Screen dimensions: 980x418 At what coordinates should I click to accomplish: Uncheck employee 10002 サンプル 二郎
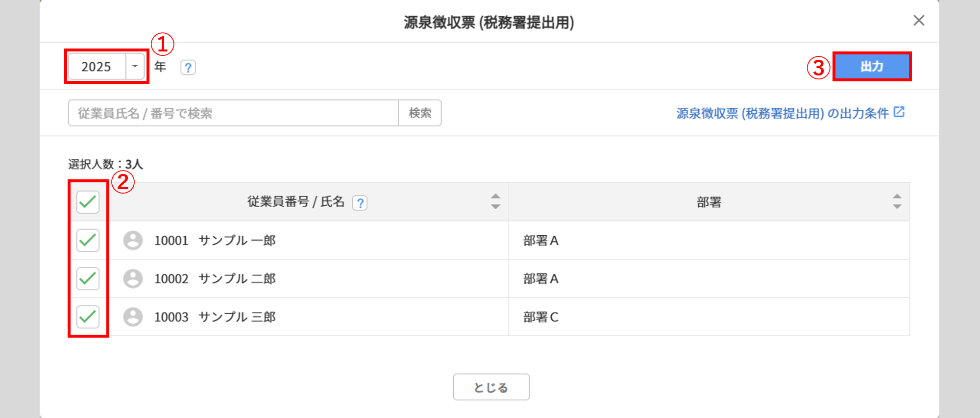point(88,278)
